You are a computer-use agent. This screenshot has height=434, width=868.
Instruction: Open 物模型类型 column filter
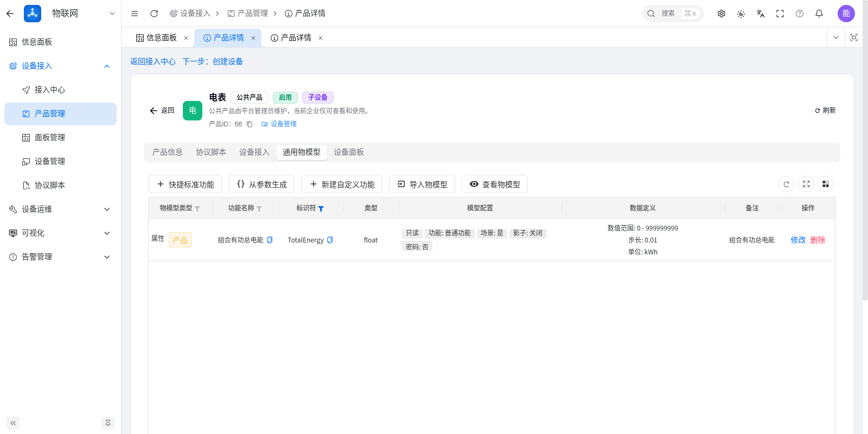pyautogui.click(x=197, y=209)
